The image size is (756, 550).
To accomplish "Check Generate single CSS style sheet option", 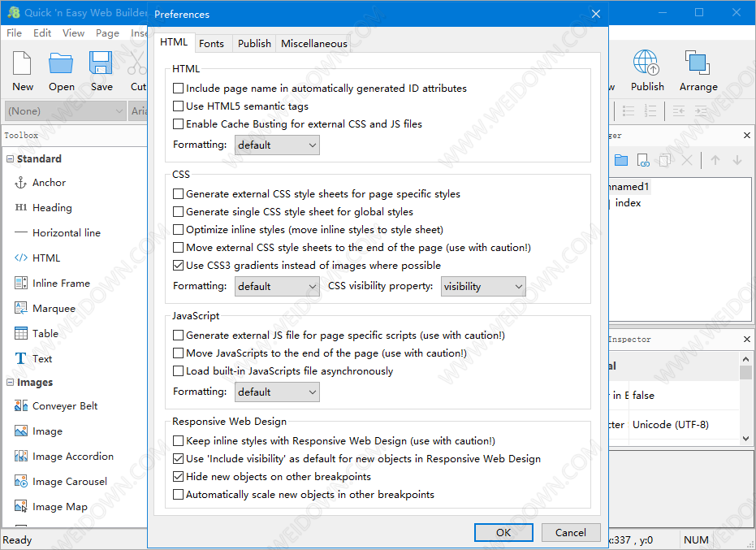I will [178, 212].
